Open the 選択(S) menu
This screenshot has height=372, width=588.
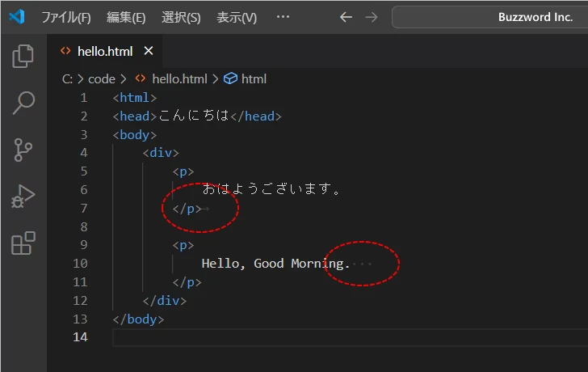pos(181,17)
